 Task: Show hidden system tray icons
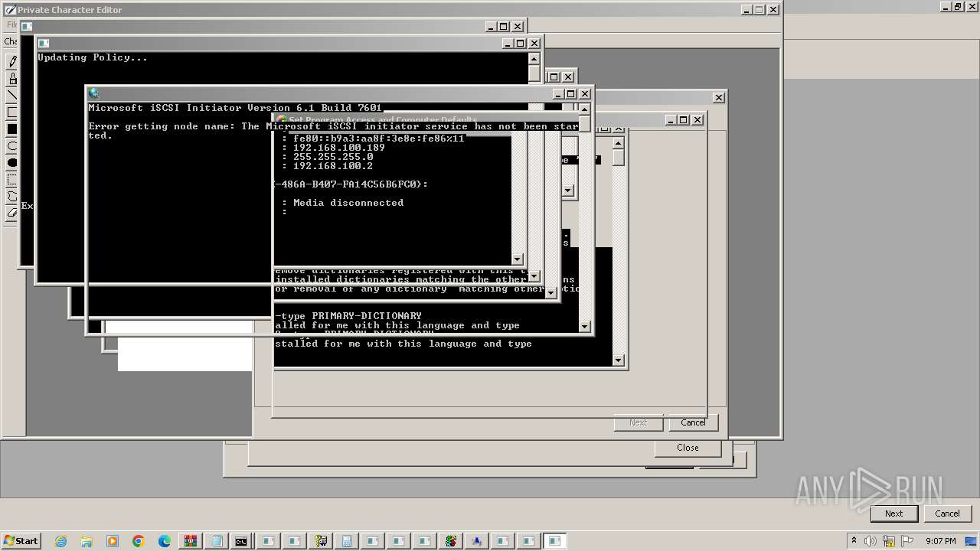[854, 540]
